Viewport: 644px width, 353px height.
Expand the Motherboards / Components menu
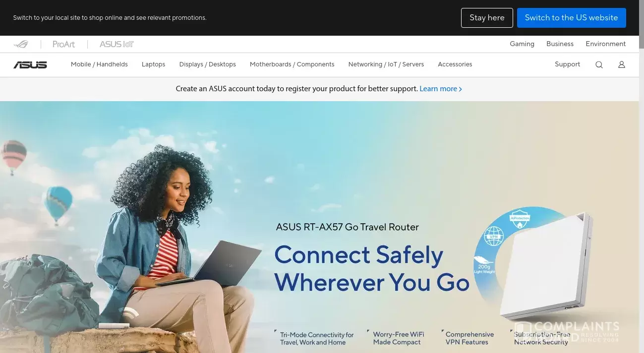[x=292, y=64]
